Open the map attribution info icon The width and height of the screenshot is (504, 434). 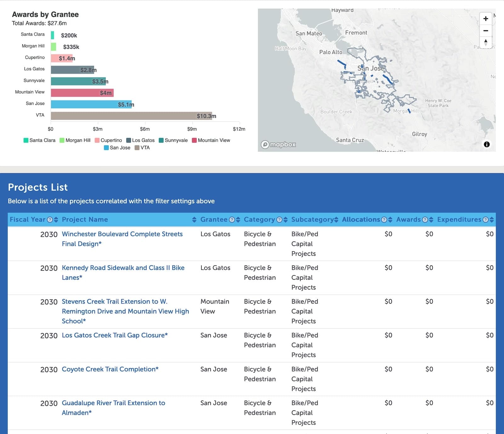[x=487, y=144]
